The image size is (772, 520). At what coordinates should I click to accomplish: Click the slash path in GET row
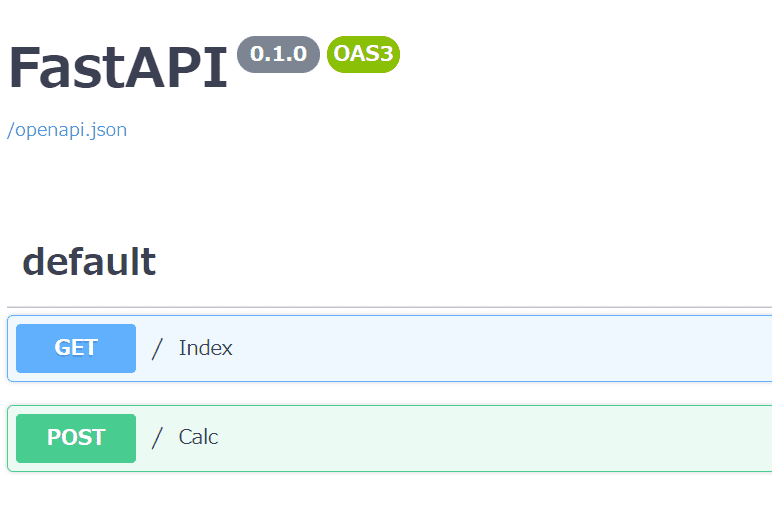[x=157, y=348]
